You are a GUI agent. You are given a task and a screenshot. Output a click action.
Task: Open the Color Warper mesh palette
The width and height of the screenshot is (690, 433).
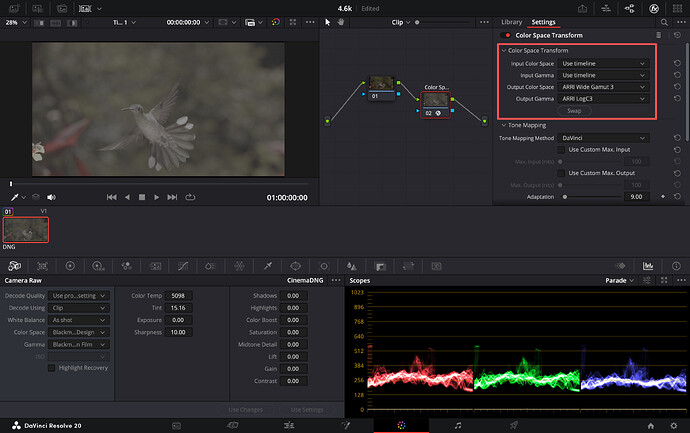coord(239,266)
